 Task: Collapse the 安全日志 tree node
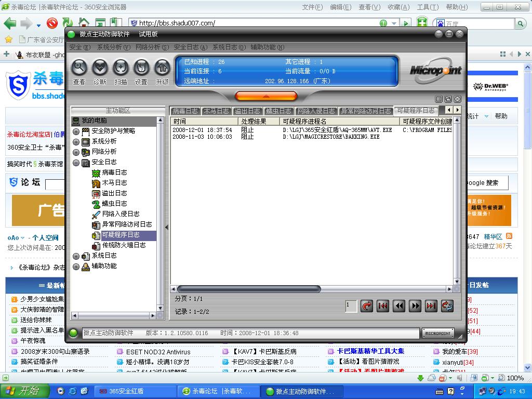76,163
